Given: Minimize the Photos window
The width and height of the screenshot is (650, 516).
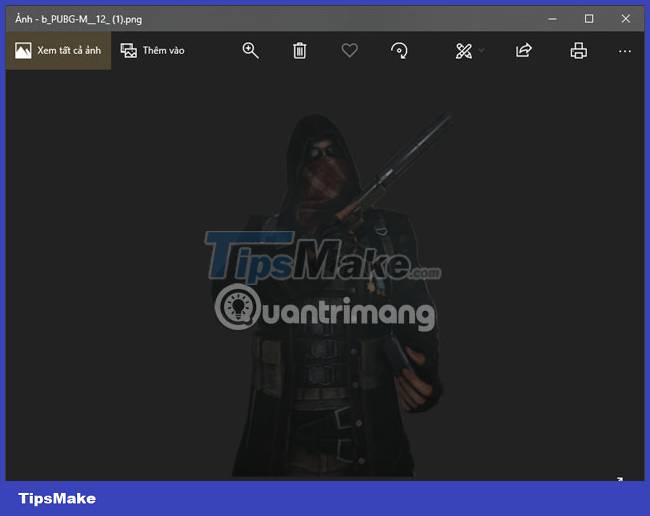Looking at the screenshot, I should click(x=552, y=19).
